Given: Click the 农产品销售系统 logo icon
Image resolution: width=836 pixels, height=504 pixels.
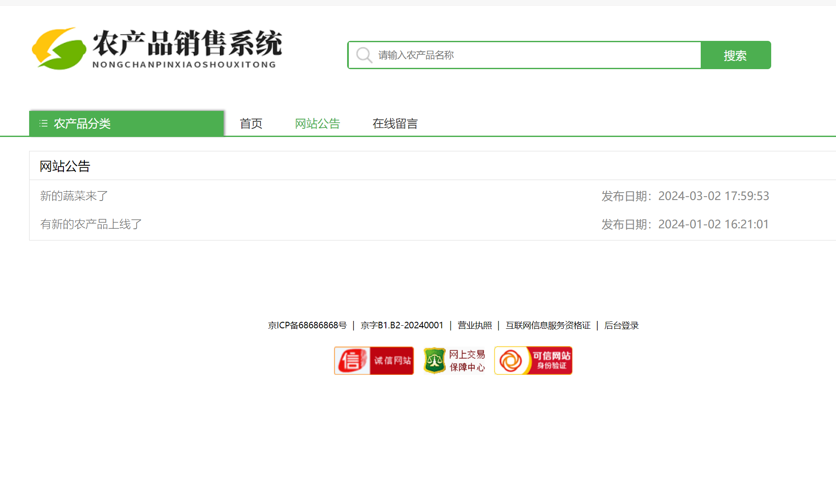Looking at the screenshot, I should [58, 47].
